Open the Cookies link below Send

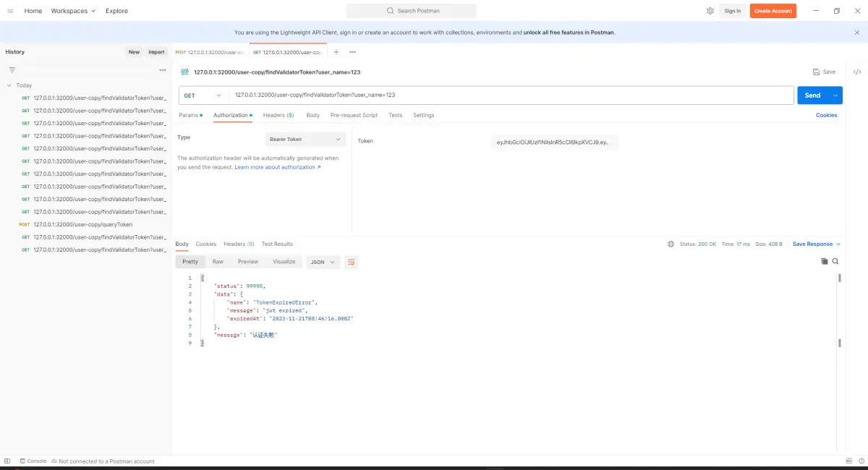coord(827,115)
